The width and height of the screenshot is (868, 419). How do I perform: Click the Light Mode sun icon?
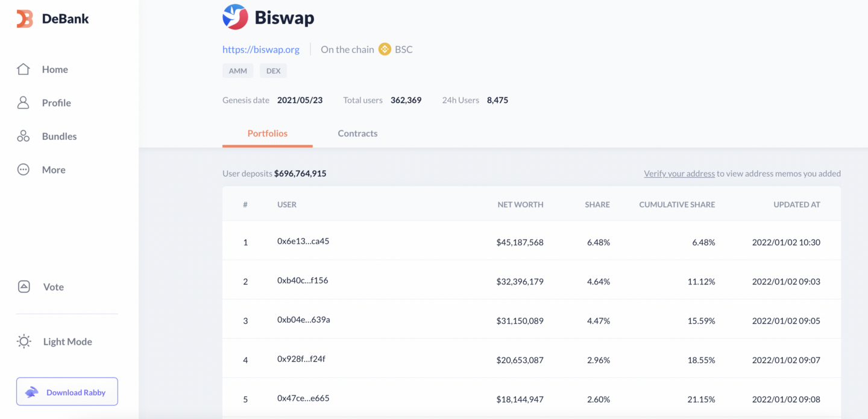pyautogui.click(x=24, y=341)
